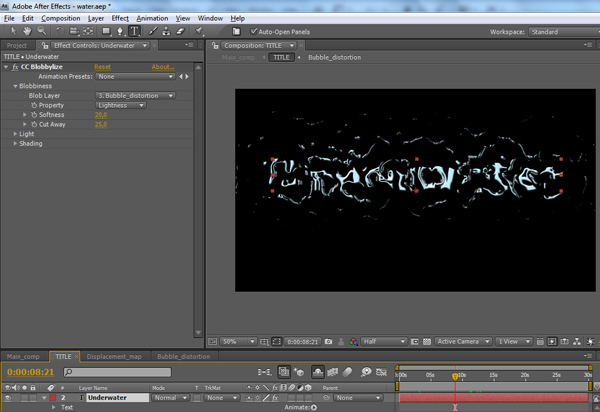Click Bubble_distortion in composition navigator
The image size is (600, 412).
coord(334,57)
